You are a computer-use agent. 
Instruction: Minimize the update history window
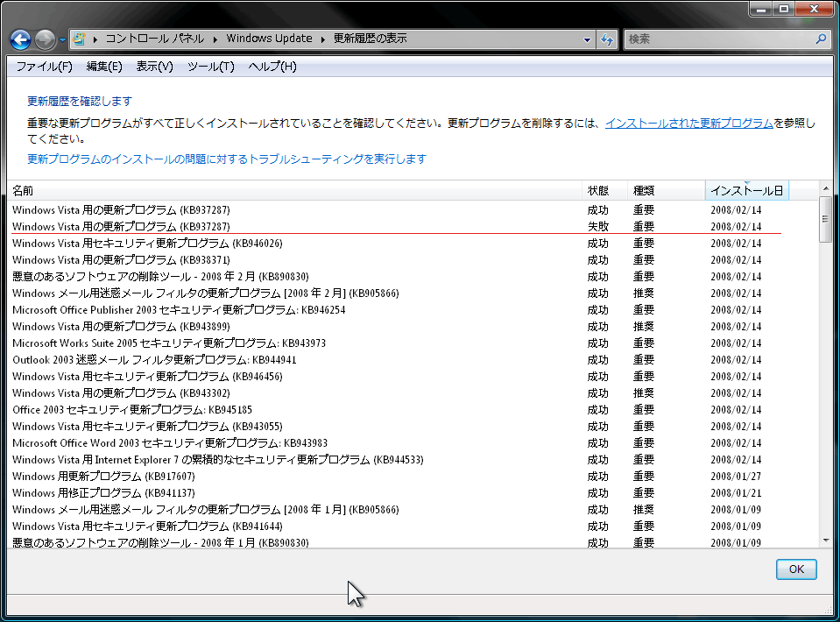(760, 9)
